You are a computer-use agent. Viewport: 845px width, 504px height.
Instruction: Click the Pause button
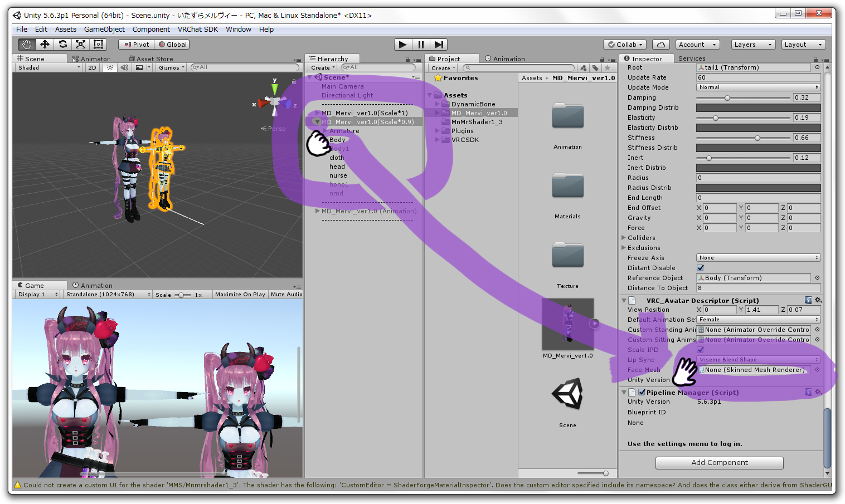pyautogui.click(x=421, y=45)
